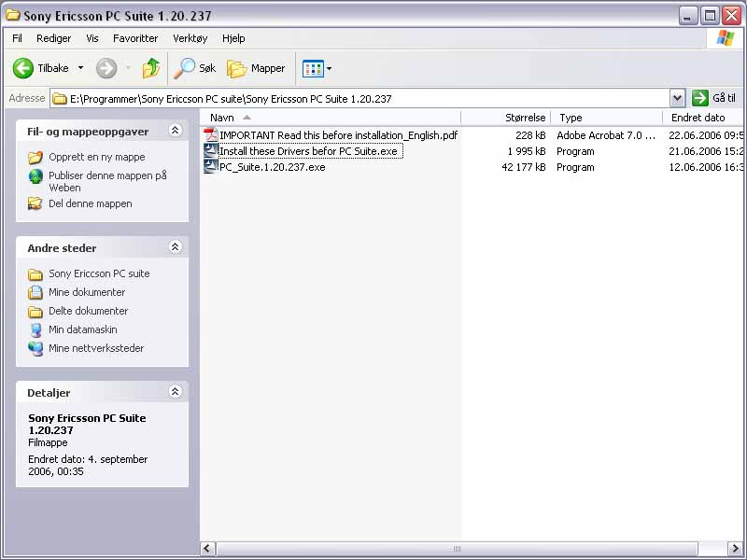
Task: Click the horizontal scrollbar thumb
Action: (x=457, y=548)
